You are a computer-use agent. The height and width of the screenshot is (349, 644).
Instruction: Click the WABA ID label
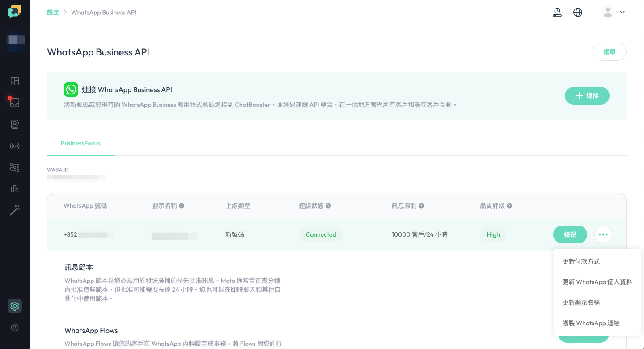coord(58,170)
